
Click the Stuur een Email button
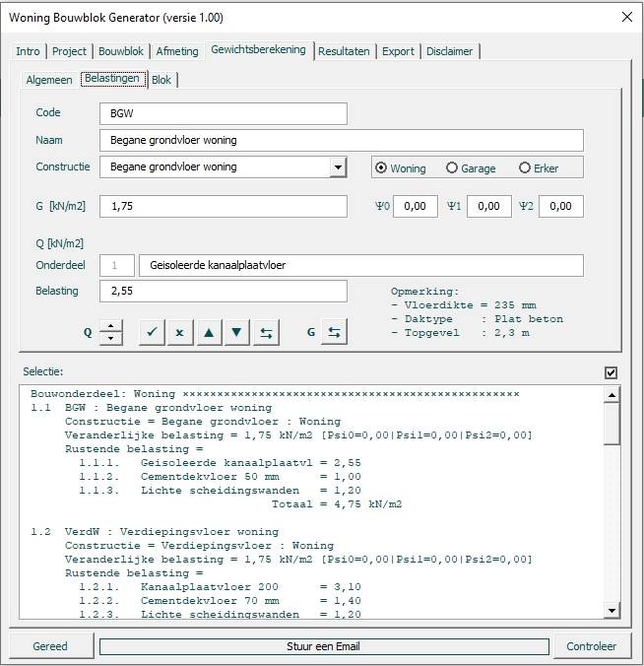pos(324,646)
